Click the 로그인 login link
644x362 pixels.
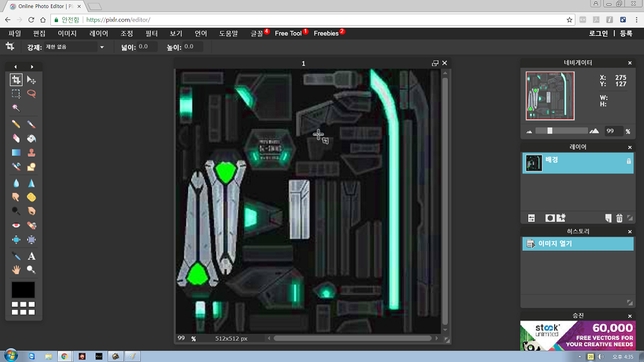(x=598, y=33)
